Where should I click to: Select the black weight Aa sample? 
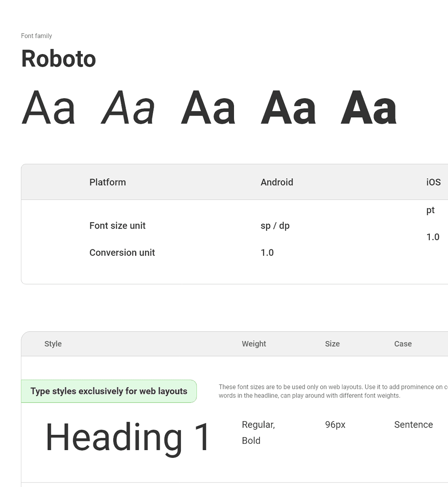pos(369,108)
